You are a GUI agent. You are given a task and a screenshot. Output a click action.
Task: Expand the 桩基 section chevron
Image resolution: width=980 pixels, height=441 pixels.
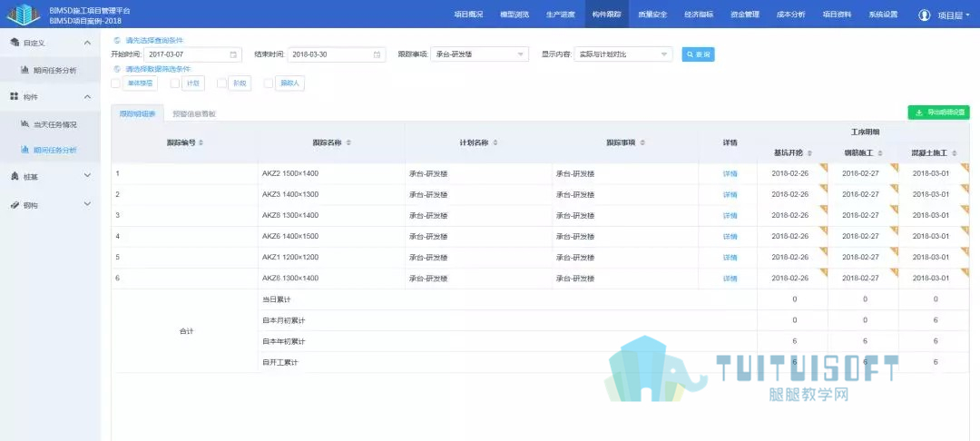(87, 177)
